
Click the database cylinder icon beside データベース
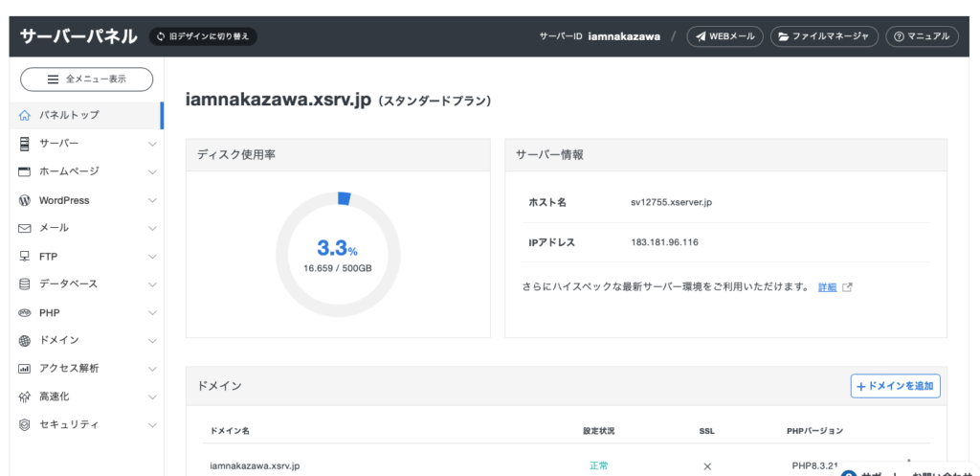(x=24, y=284)
